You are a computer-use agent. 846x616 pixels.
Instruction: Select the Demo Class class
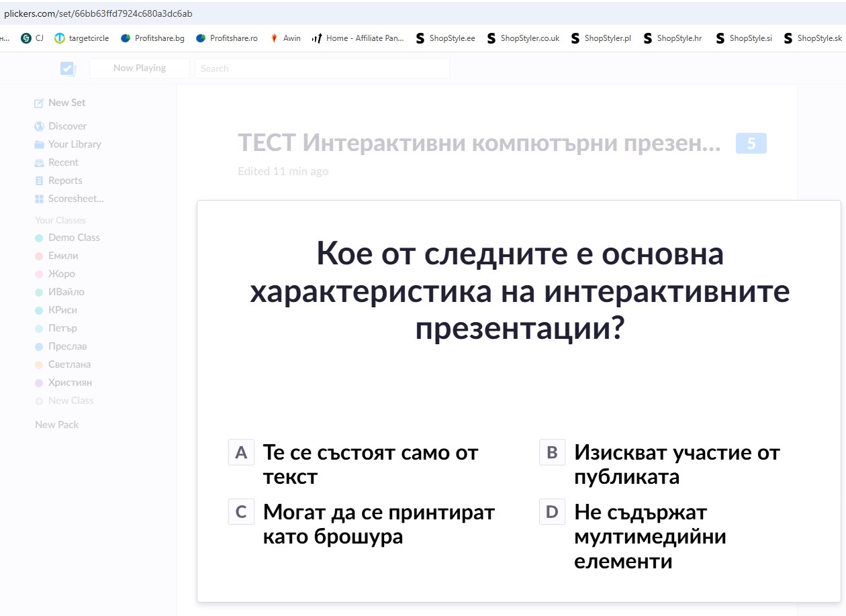pyautogui.click(x=67, y=238)
